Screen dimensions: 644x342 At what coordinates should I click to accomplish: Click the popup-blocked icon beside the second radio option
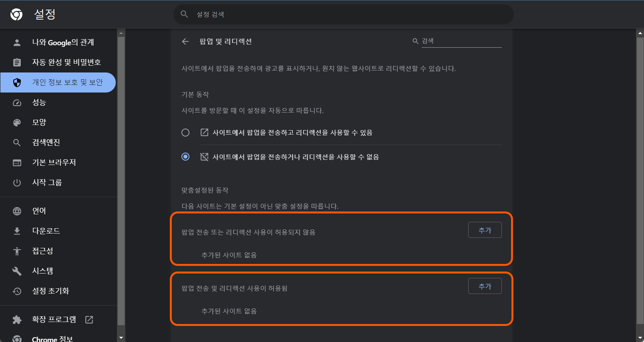tap(204, 157)
